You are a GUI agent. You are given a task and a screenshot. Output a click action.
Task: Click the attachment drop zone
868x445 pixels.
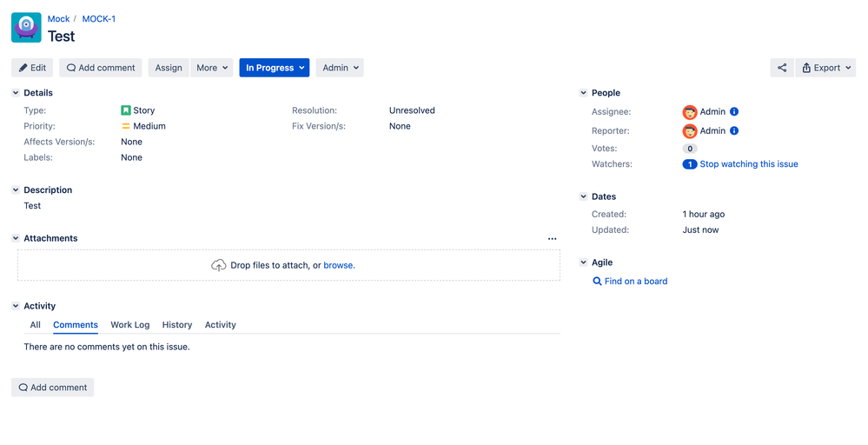[288, 265]
